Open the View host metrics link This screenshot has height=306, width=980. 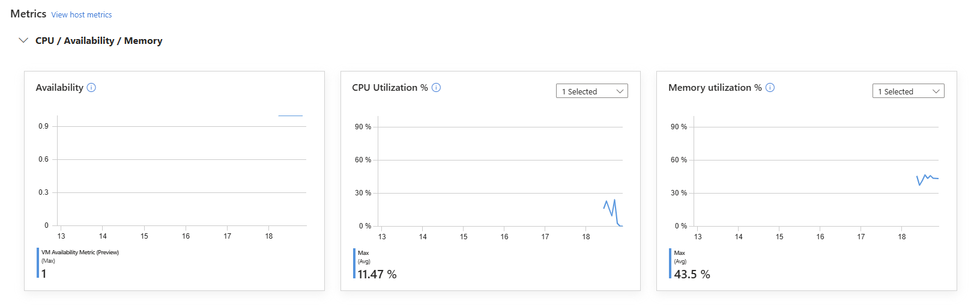(82, 14)
